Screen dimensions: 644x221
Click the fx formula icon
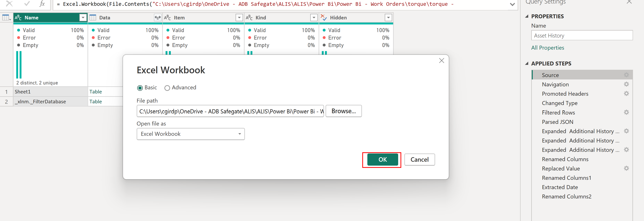click(x=42, y=4)
